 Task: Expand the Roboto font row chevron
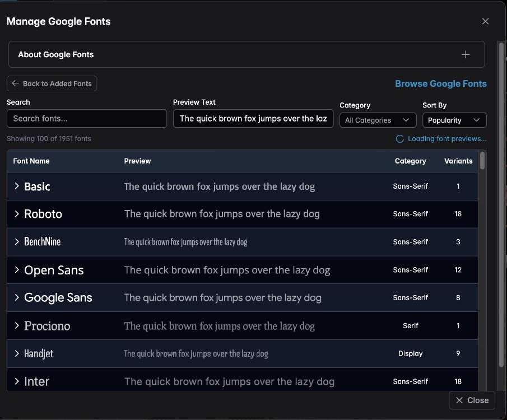pos(17,214)
